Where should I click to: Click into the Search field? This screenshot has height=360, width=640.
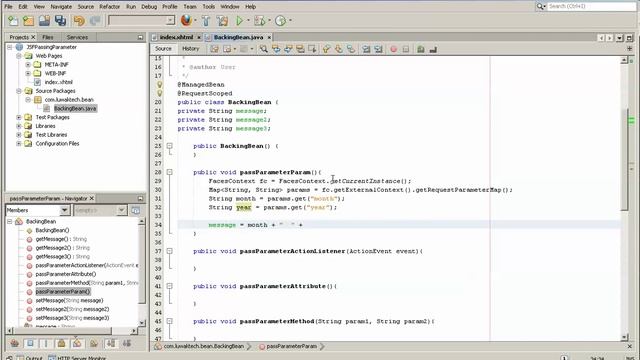coord(591,6)
